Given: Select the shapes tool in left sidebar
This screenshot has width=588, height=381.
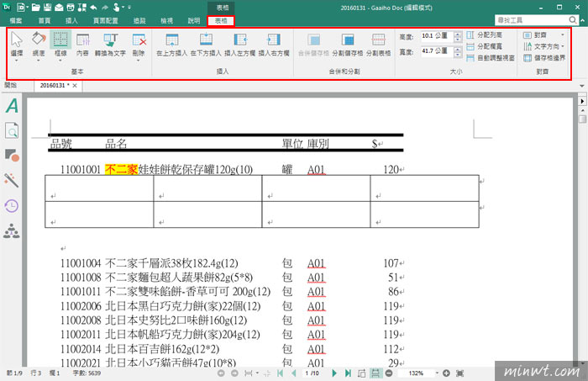Looking at the screenshot, I should 12,156.
